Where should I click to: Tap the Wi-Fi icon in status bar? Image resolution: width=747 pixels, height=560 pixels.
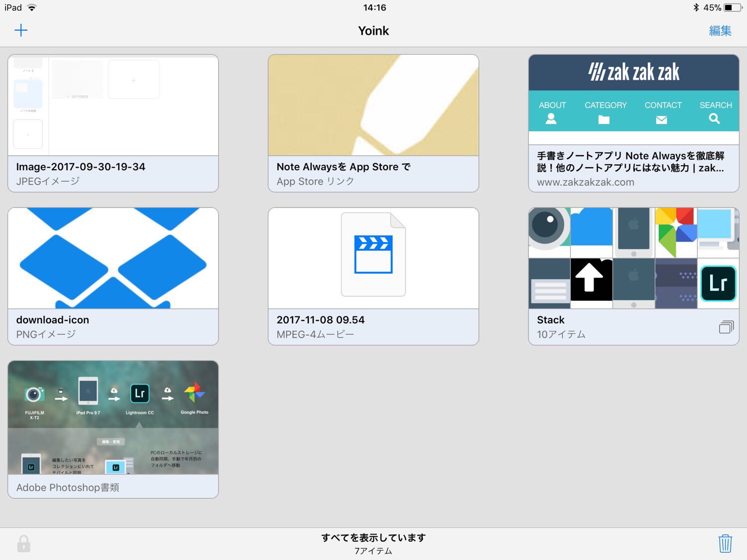click(32, 7)
